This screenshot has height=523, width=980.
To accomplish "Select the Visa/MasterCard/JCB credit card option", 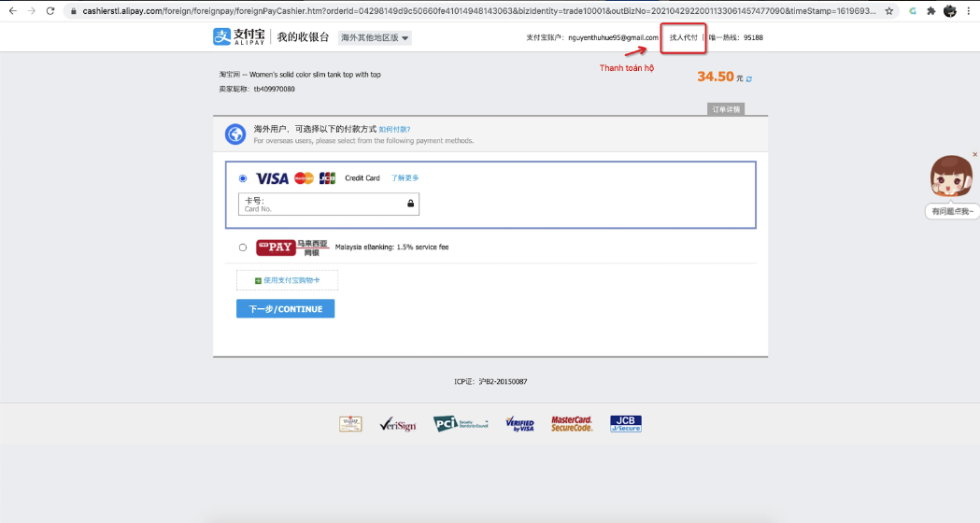I will (243, 178).
